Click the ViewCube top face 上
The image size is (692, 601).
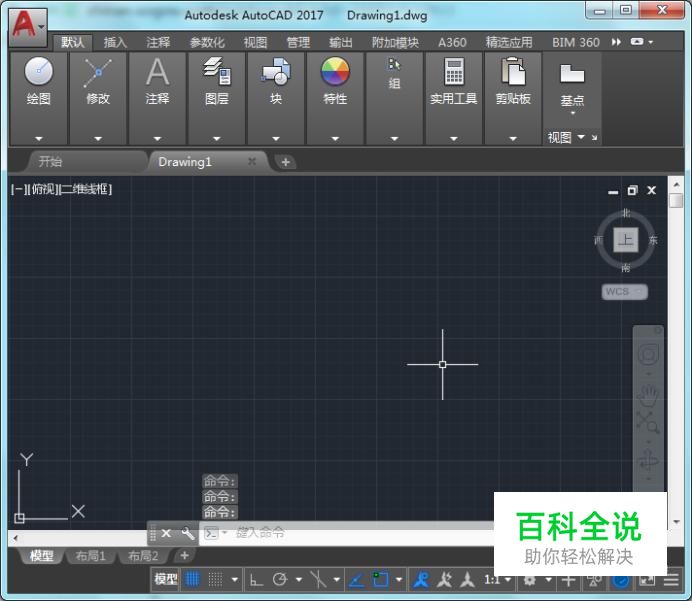click(626, 240)
